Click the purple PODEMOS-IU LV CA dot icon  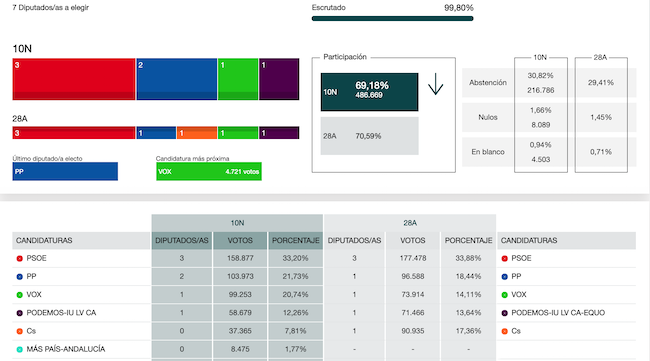(x=19, y=313)
